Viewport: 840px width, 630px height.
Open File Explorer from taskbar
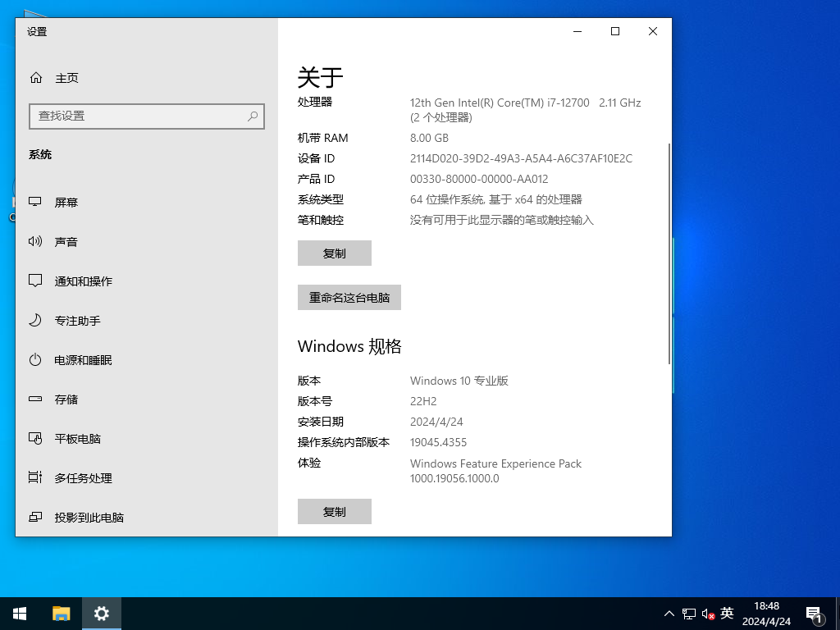[61, 614]
